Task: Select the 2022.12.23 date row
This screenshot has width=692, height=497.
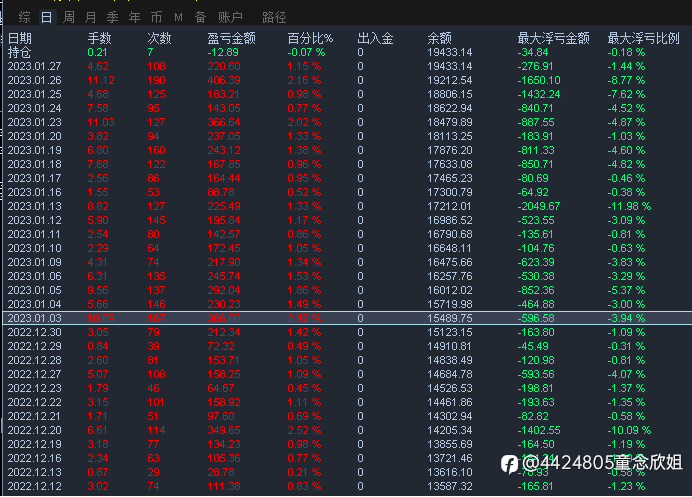Action: [347, 388]
